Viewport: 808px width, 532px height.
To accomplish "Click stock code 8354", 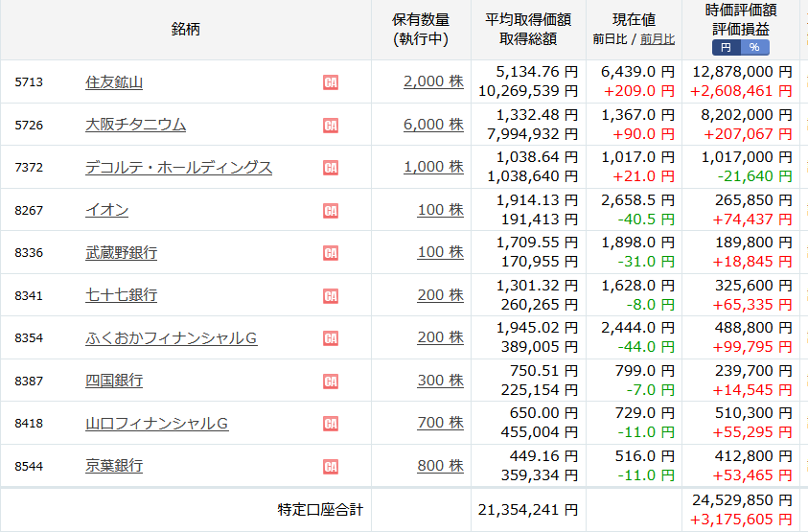I will (x=29, y=338).
